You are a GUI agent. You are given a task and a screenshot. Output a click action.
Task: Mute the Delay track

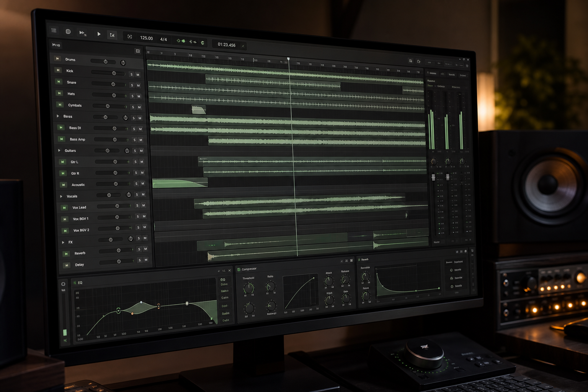[x=146, y=260]
